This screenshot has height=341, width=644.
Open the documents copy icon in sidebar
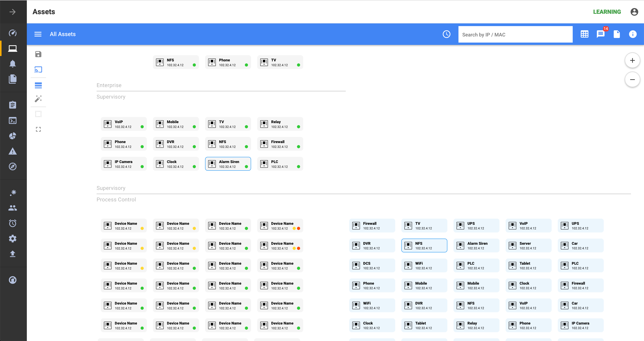click(x=12, y=79)
